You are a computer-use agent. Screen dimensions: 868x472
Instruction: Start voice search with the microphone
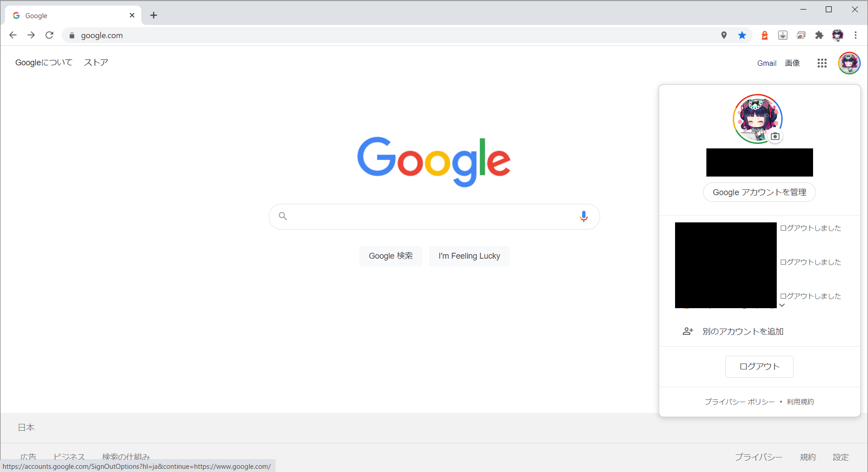click(583, 216)
